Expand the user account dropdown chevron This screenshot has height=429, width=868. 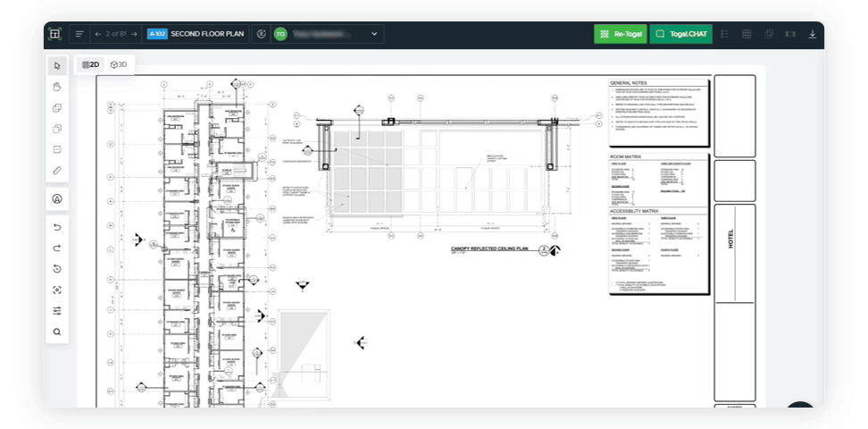click(x=374, y=34)
